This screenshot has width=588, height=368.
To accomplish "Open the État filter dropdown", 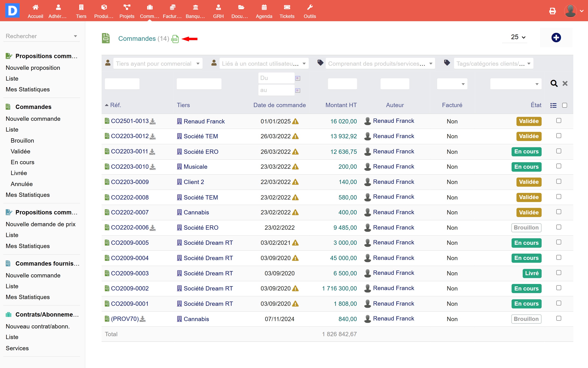I will (x=516, y=84).
